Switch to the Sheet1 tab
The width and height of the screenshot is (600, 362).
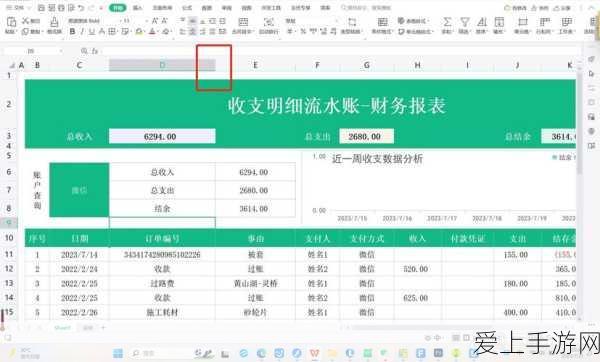(x=62, y=328)
